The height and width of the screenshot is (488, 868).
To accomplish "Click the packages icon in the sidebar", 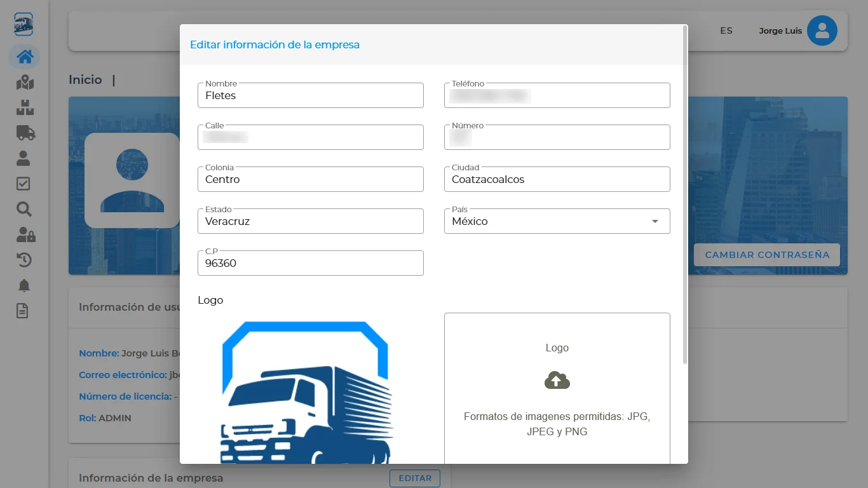I will (x=24, y=107).
